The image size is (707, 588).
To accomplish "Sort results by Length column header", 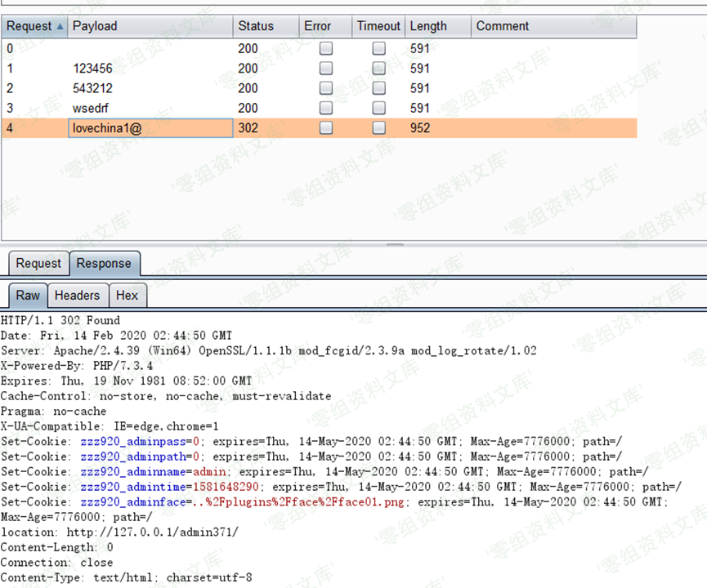I will pos(428,26).
